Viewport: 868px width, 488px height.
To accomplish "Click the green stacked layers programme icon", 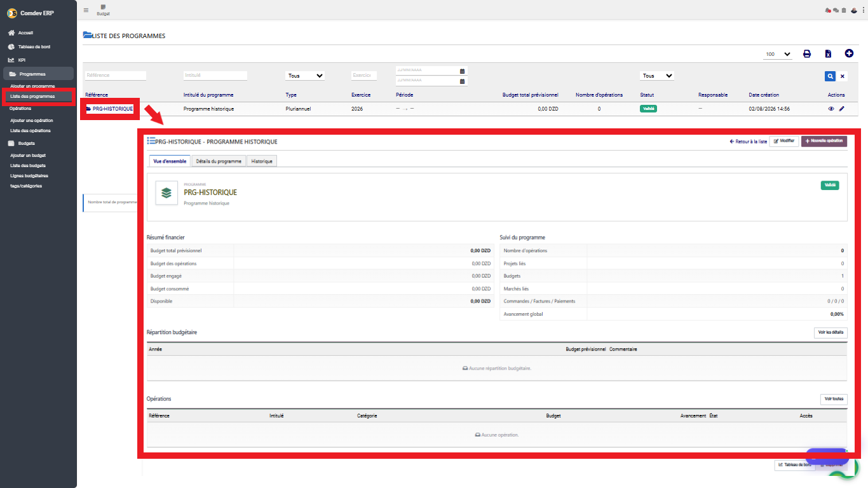I will tap(166, 193).
